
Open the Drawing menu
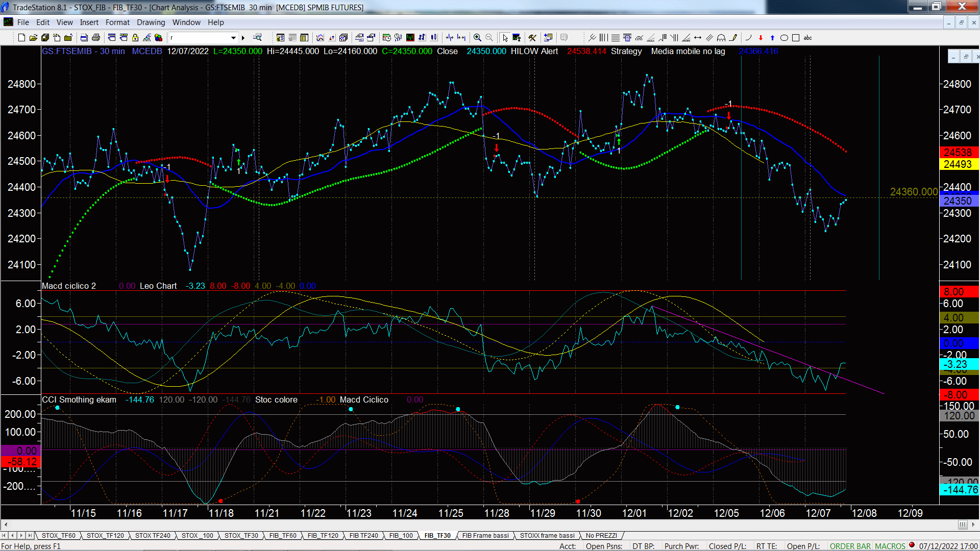[x=151, y=22]
